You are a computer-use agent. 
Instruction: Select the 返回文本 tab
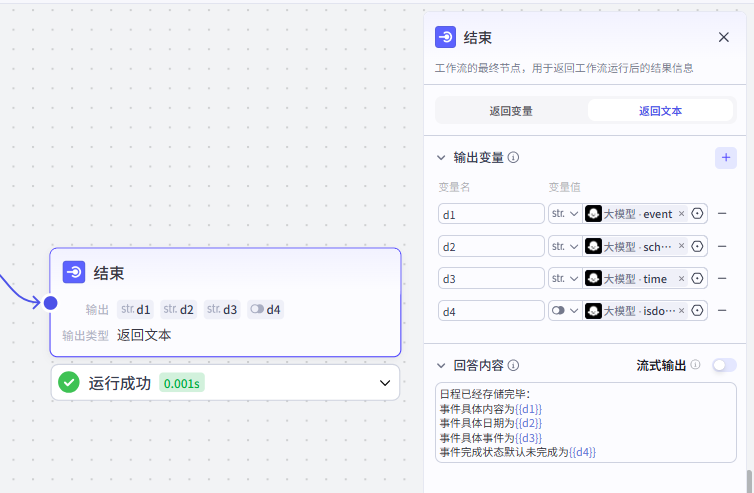tap(661, 111)
